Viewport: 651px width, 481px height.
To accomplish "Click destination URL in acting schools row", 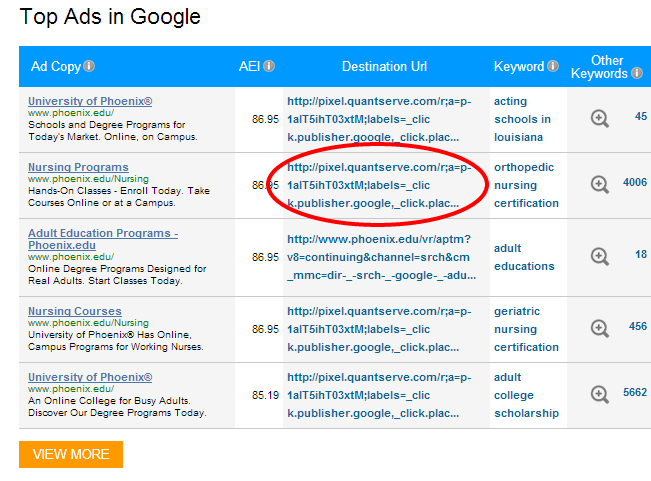I will (379, 119).
